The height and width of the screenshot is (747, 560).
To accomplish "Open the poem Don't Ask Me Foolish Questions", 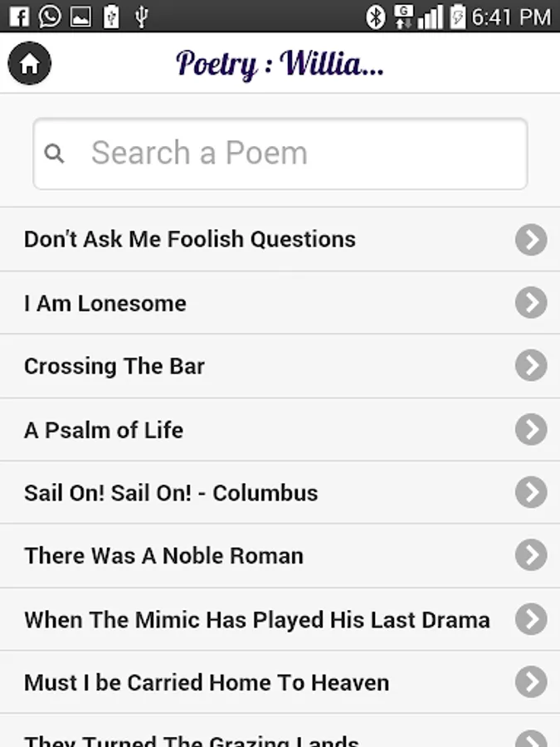I will [x=190, y=240].
